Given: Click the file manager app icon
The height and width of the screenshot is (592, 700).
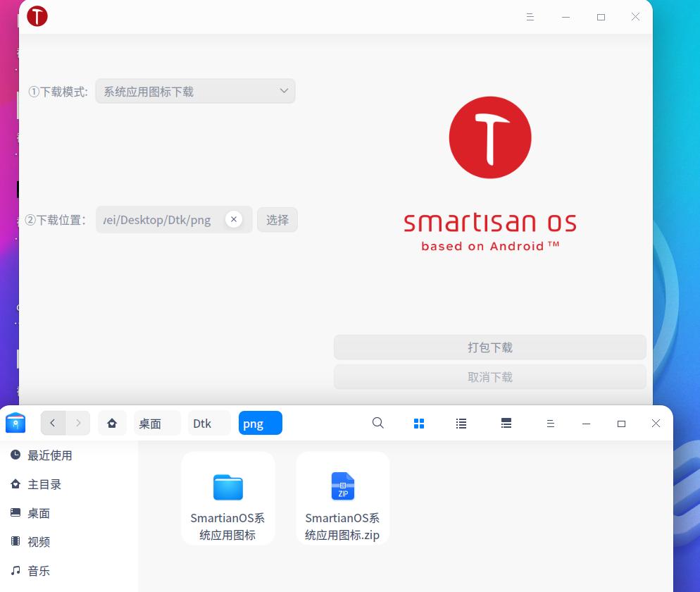Looking at the screenshot, I should pos(15,423).
